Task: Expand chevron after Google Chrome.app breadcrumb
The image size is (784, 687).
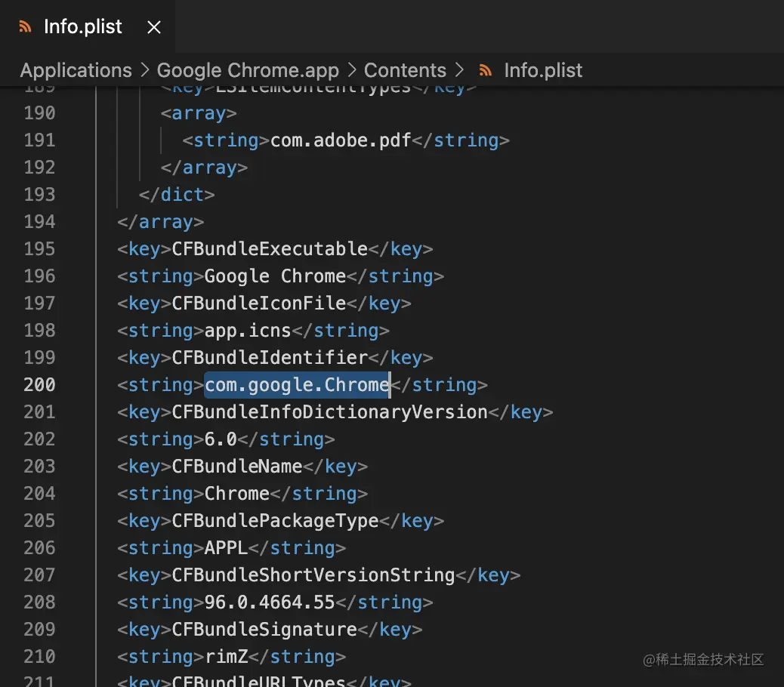Action: click(352, 70)
